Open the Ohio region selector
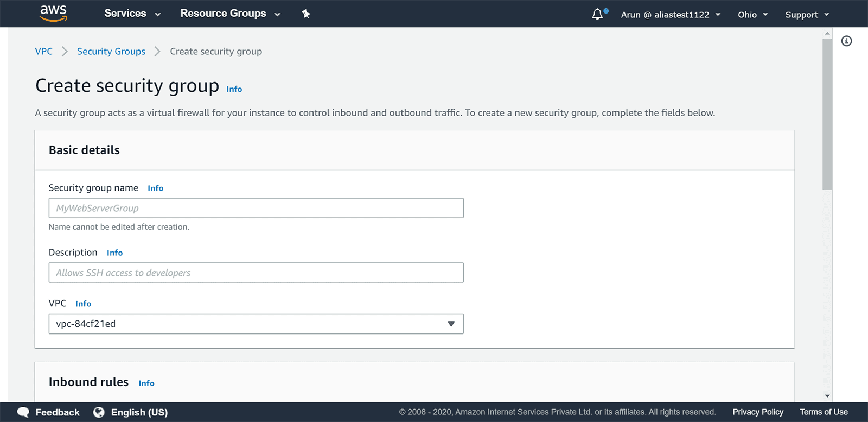 [x=752, y=15]
